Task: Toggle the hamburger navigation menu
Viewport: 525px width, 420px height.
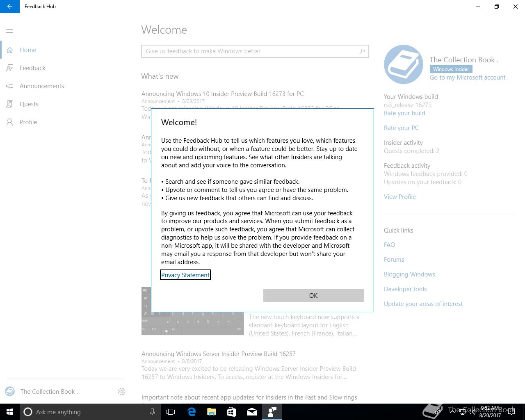Action: pos(10,31)
